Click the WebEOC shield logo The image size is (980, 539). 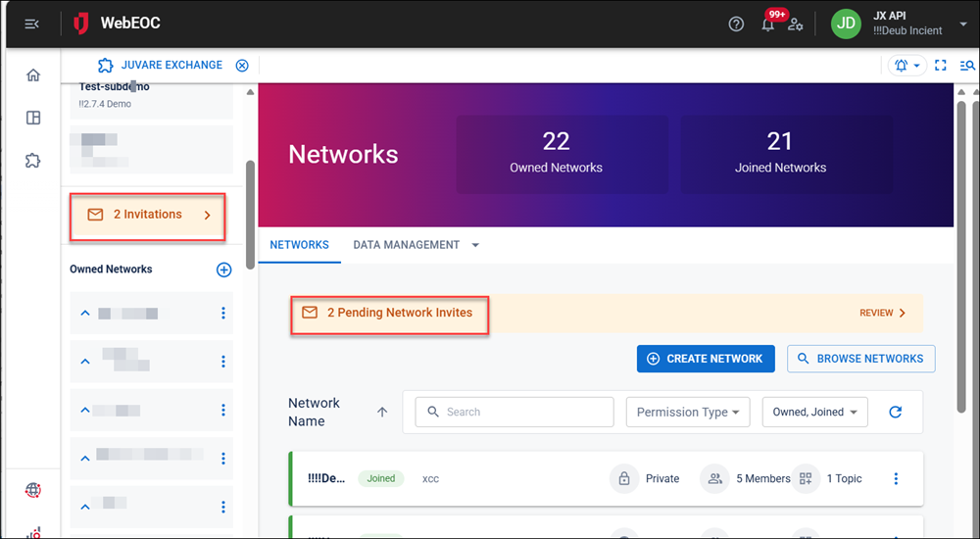click(x=81, y=24)
